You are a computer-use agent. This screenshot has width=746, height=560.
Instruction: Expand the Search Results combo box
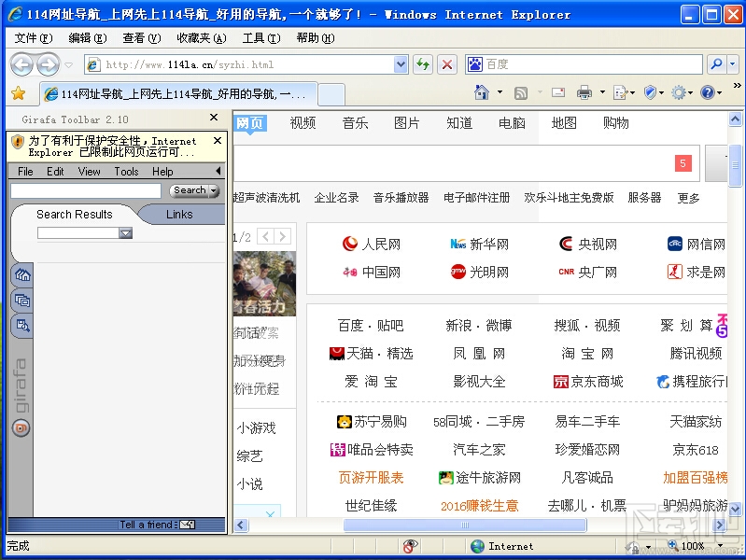126,233
